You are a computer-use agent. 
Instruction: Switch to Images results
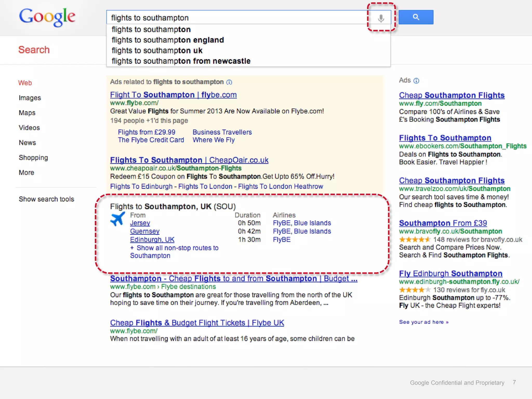pyautogui.click(x=30, y=98)
